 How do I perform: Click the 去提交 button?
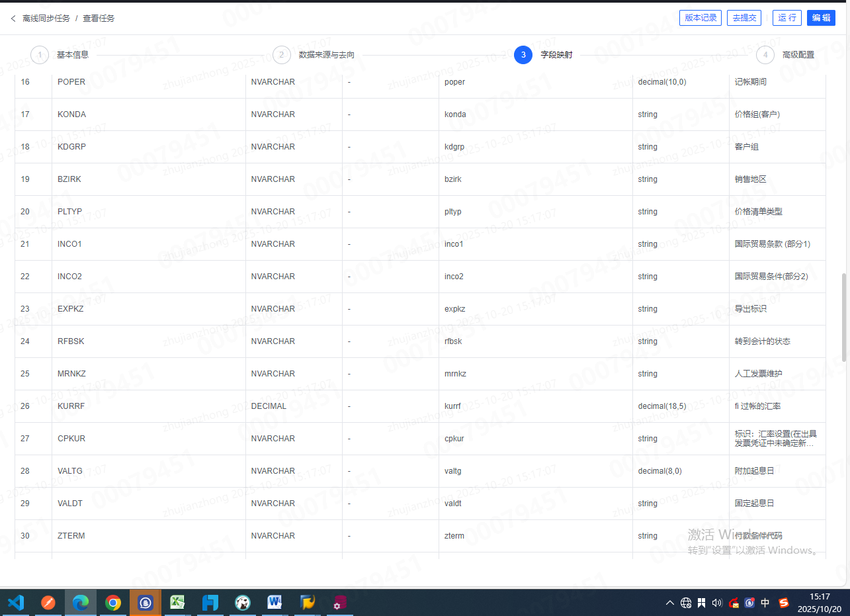744,18
